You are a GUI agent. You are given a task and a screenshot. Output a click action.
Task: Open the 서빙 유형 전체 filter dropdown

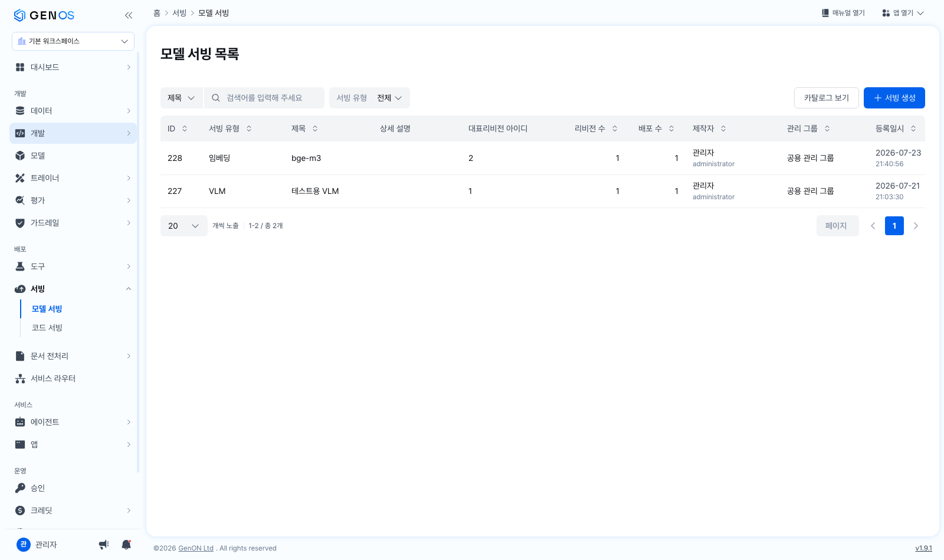369,98
